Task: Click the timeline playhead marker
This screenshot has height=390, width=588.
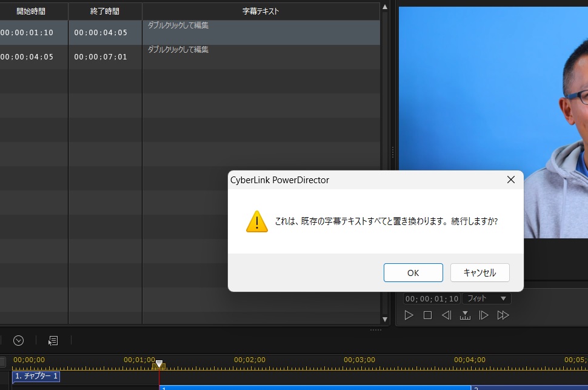Action: click(x=159, y=364)
